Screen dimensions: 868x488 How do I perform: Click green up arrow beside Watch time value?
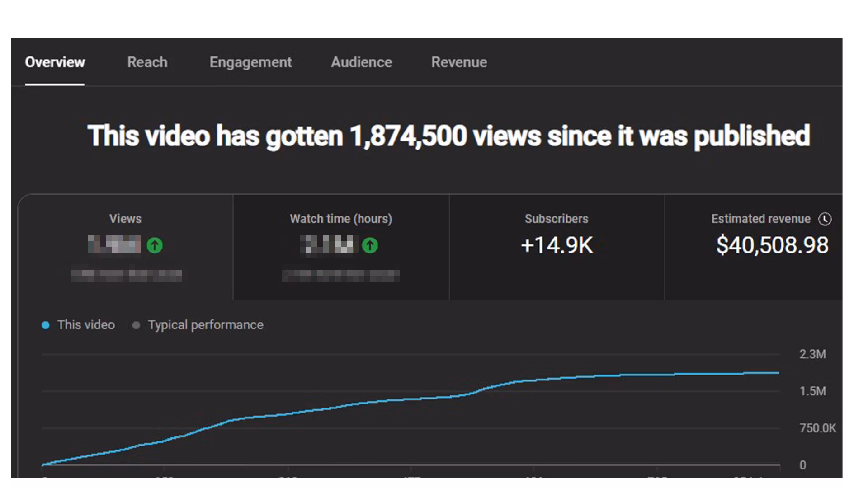(370, 245)
